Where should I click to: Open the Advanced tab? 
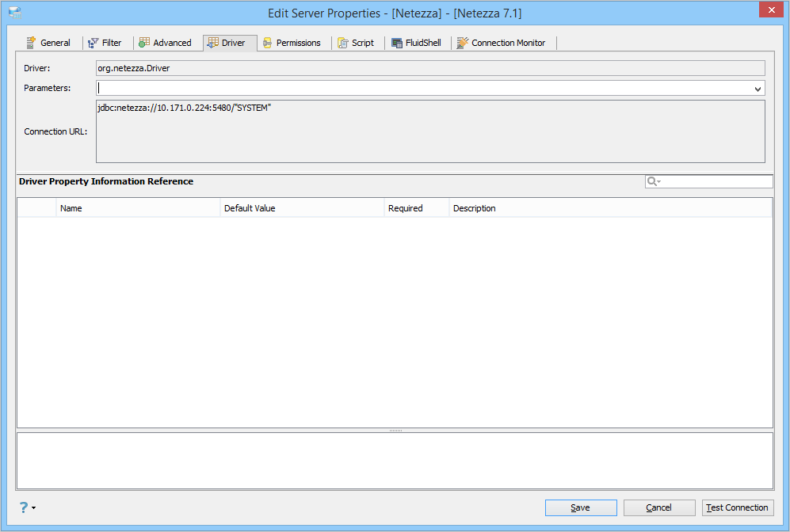(166, 43)
